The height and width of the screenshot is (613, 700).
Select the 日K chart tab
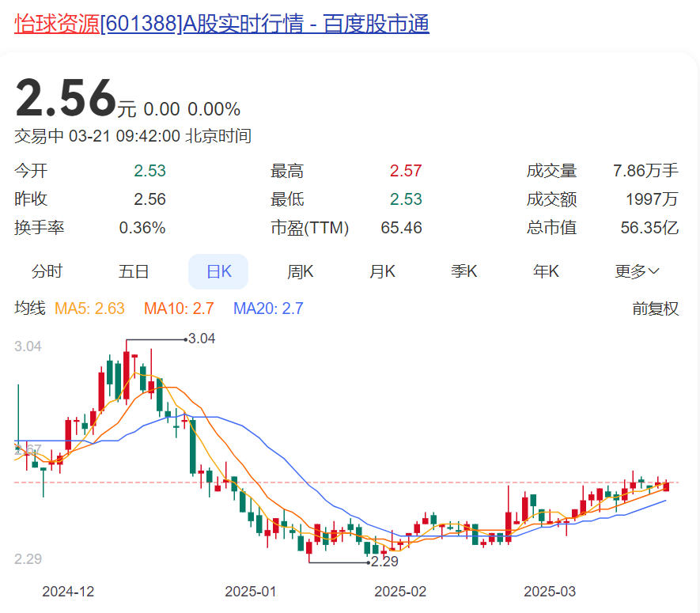(218, 271)
